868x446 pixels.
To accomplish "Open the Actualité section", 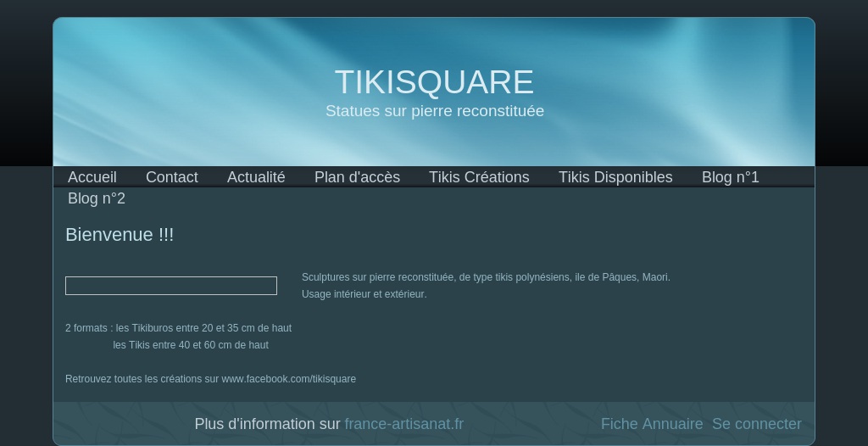I will 256,177.
